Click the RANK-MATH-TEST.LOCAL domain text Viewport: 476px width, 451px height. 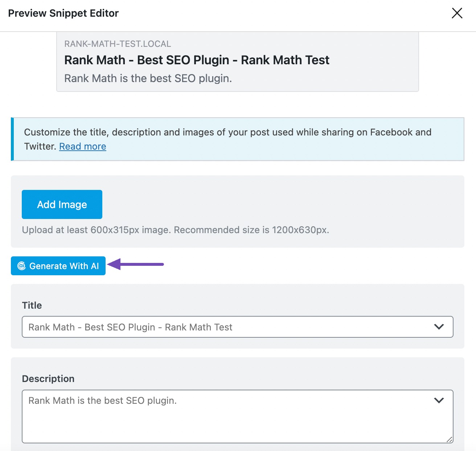[x=118, y=44]
